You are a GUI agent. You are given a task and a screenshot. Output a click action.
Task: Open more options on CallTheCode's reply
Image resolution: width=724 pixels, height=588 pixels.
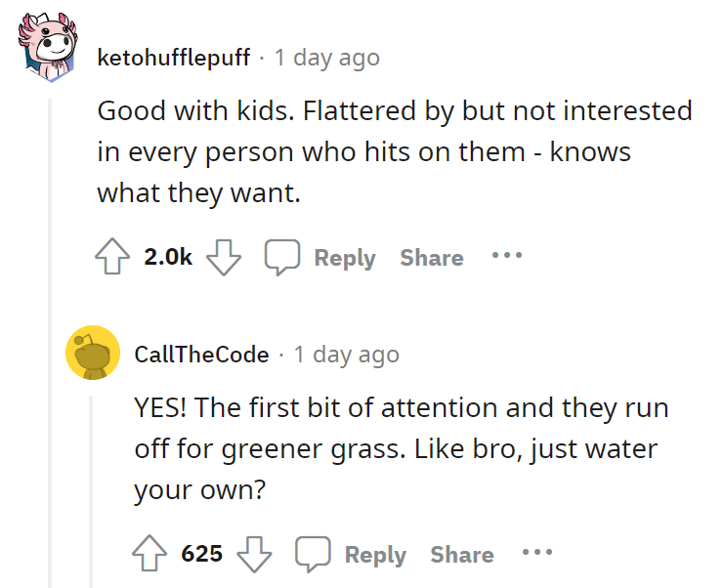537,552
